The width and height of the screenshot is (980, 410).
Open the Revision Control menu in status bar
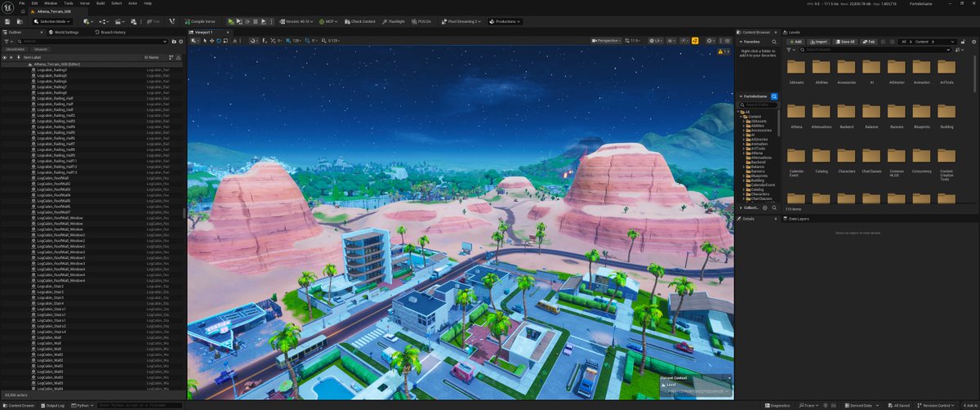[x=936, y=405]
